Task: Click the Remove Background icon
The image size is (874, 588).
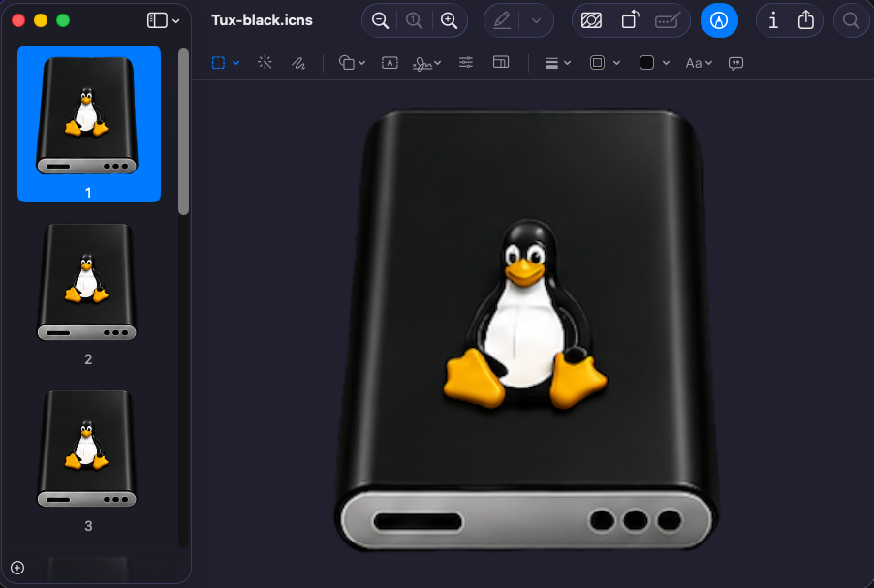Action: 591,20
